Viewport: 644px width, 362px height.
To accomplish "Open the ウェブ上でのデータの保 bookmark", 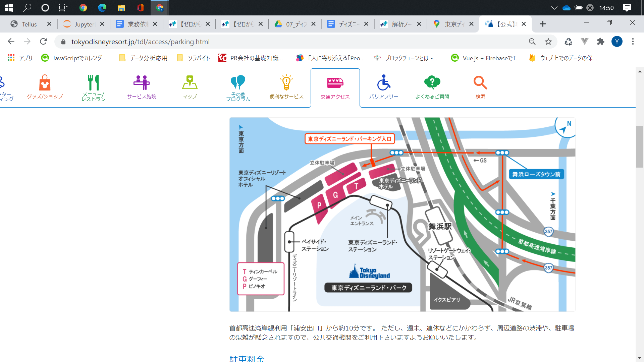I will (x=563, y=58).
